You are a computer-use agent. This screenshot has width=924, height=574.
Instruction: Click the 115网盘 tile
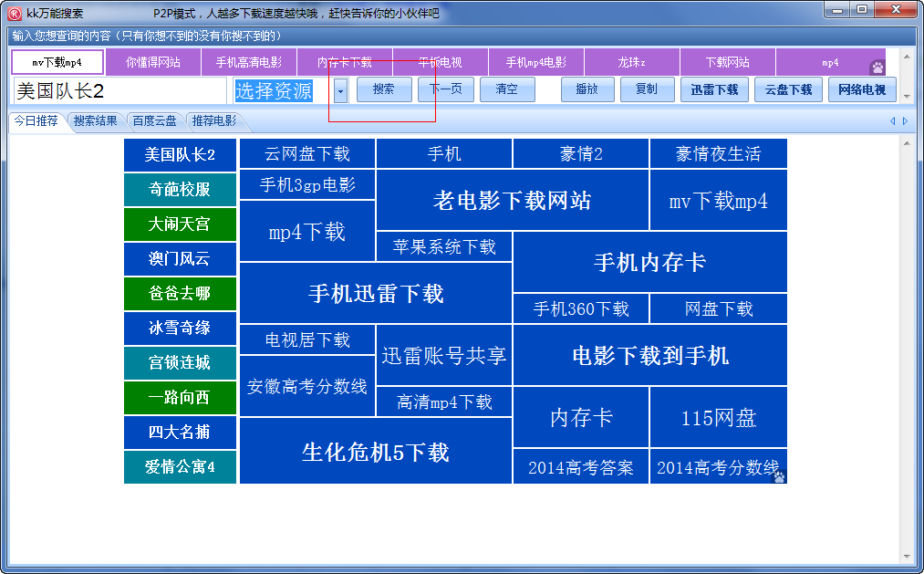[719, 417]
